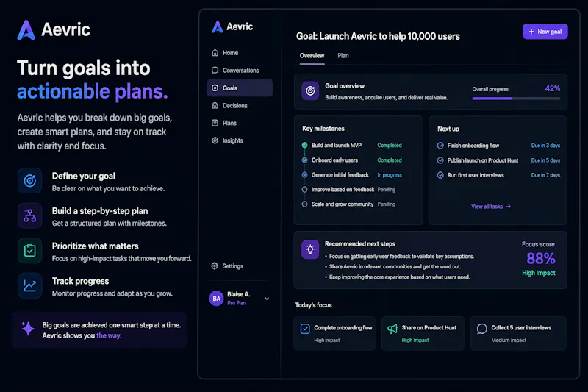588x392 pixels.
Task: Open the Plans clipboard icon in sidebar
Action: [x=215, y=123]
